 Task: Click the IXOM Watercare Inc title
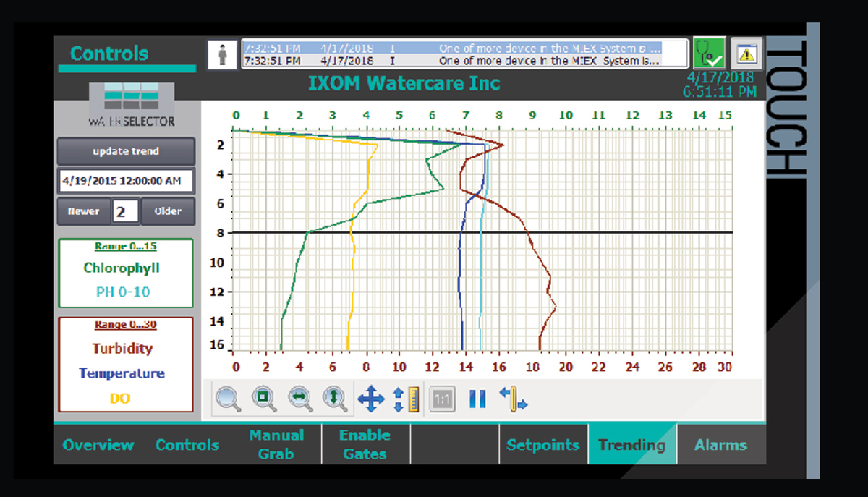(x=404, y=83)
